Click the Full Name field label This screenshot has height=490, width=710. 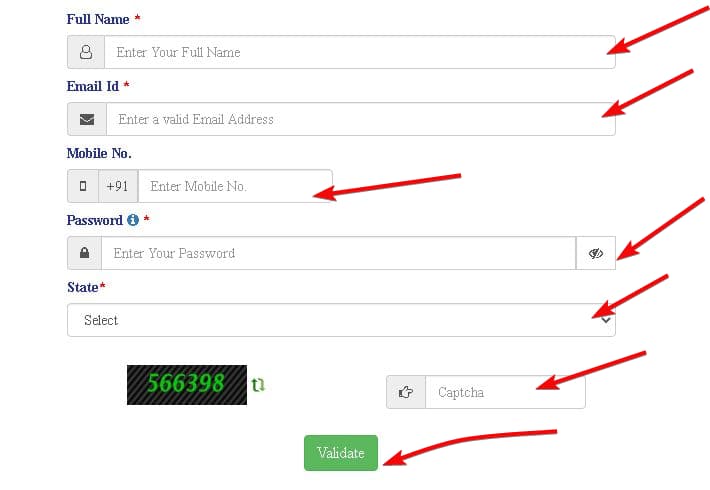96,19
